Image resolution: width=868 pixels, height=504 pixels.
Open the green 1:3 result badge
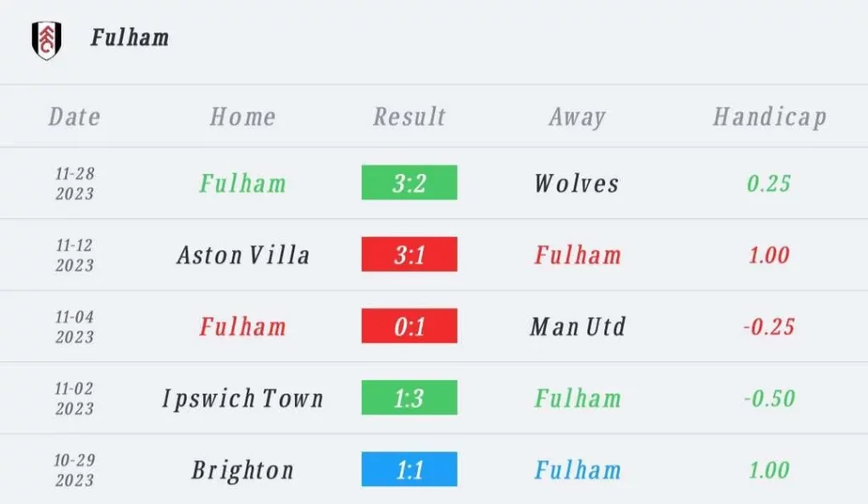(x=409, y=398)
